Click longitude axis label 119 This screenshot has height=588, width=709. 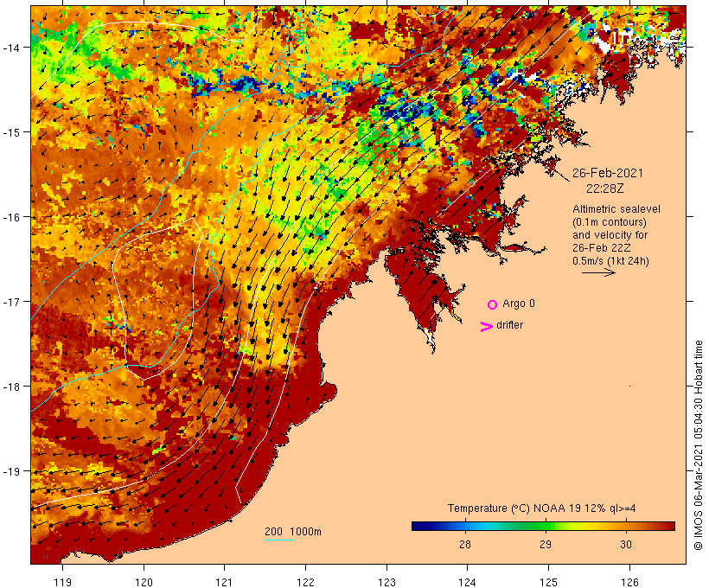click(62, 582)
